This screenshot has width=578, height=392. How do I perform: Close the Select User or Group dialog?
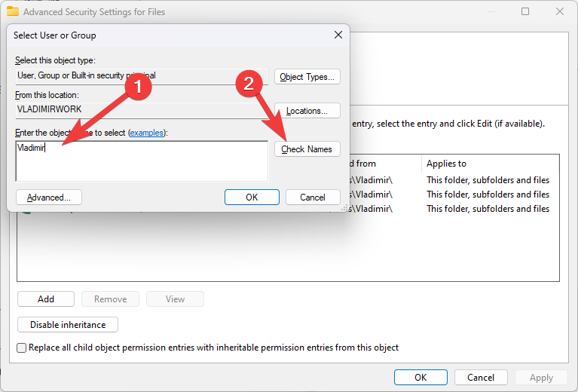coord(338,35)
